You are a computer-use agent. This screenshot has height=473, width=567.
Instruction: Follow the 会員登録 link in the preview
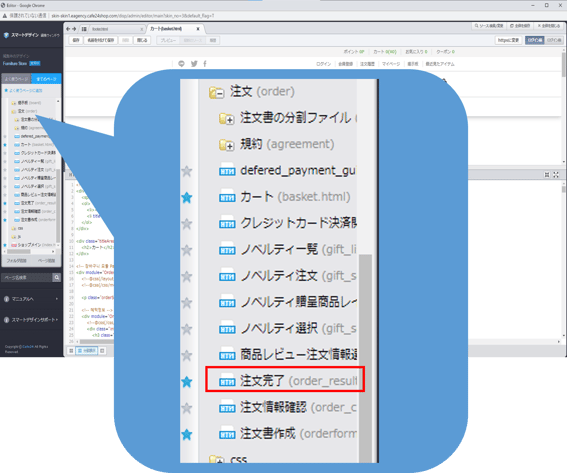coord(345,64)
